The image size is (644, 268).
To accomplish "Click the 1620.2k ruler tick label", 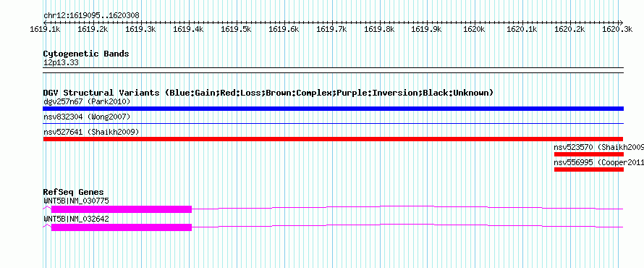I will [570, 29].
